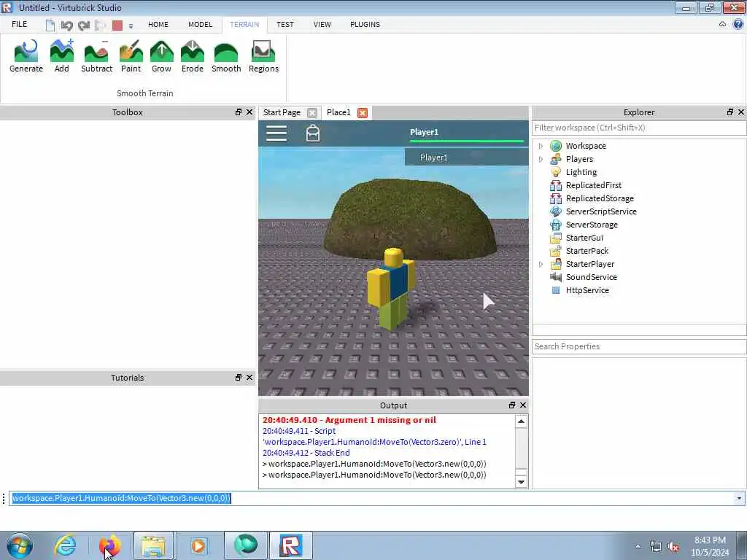Undock the Explorer panel
This screenshot has height=560, width=747.
(729, 112)
